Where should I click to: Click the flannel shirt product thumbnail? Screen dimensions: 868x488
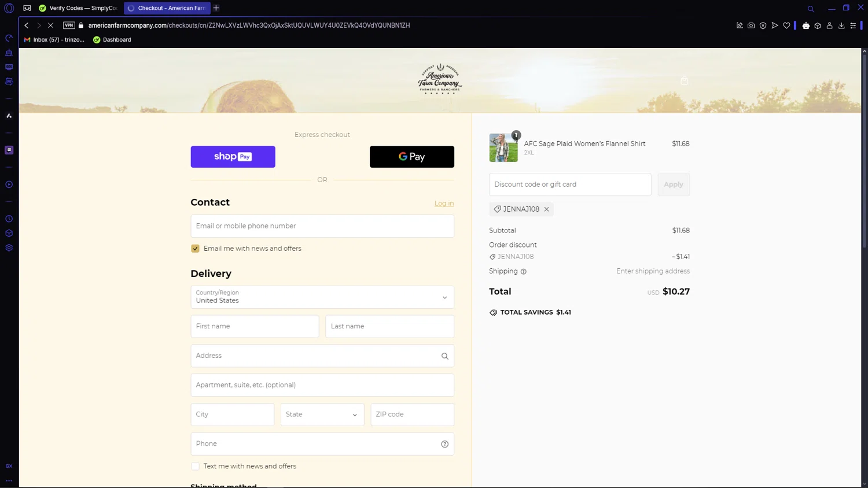(x=503, y=147)
